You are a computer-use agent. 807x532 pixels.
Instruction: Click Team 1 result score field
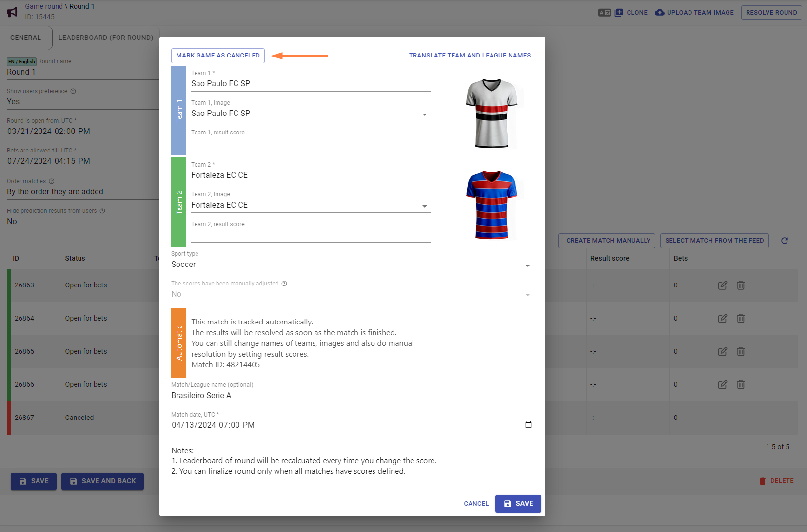[x=310, y=144]
